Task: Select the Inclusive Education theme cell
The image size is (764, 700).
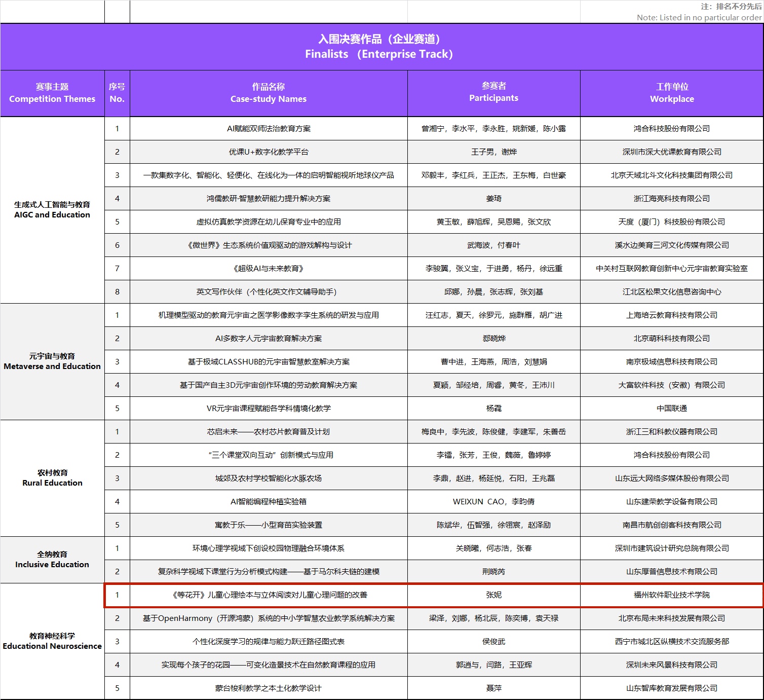Action: [52, 560]
